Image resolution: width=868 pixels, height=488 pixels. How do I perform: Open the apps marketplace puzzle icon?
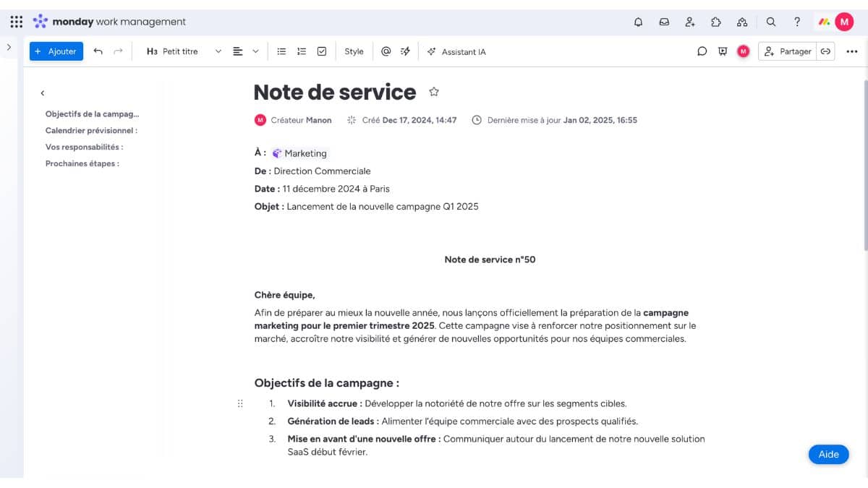(x=716, y=22)
